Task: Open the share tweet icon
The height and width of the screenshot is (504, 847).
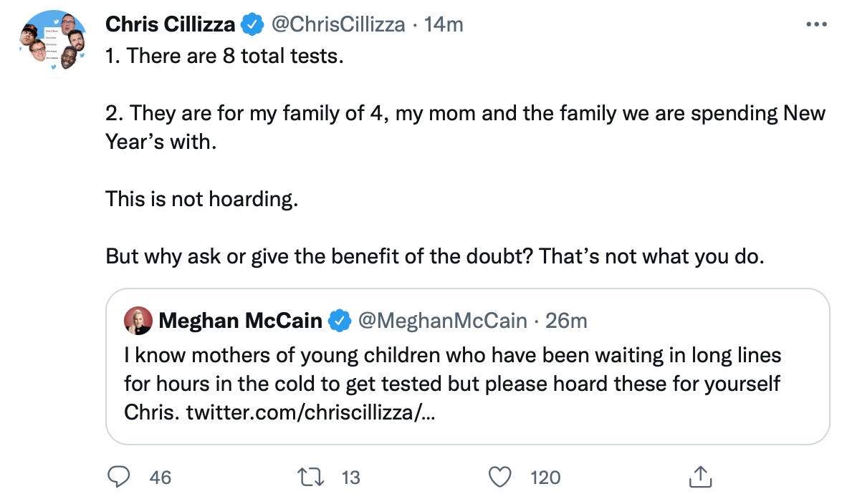Action: pos(699,477)
